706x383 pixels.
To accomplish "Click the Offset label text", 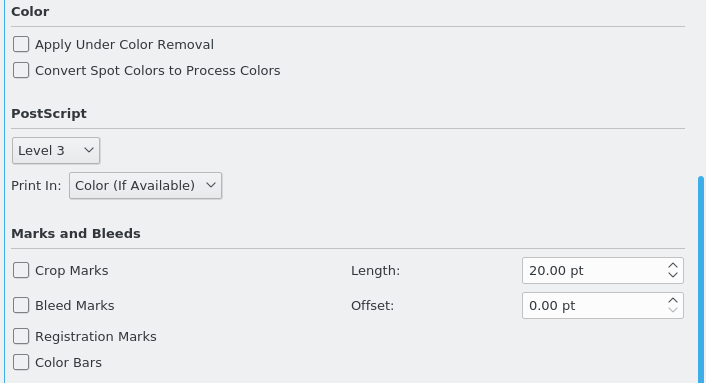I will (372, 306).
